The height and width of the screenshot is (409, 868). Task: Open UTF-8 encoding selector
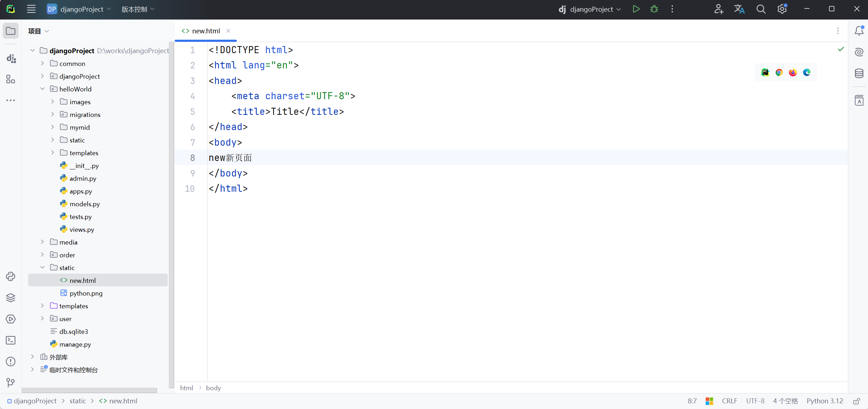(x=755, y=401)
